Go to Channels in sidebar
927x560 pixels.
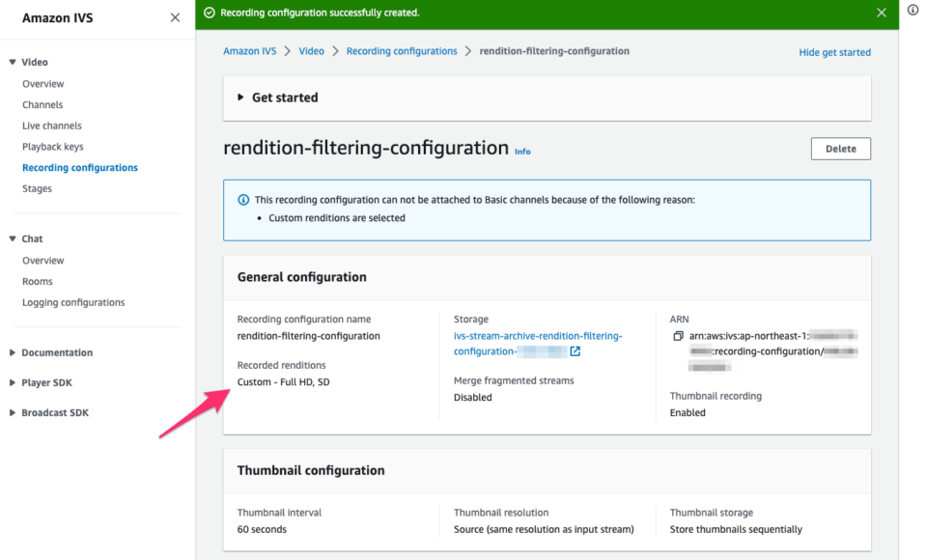(x=42, y=104)
